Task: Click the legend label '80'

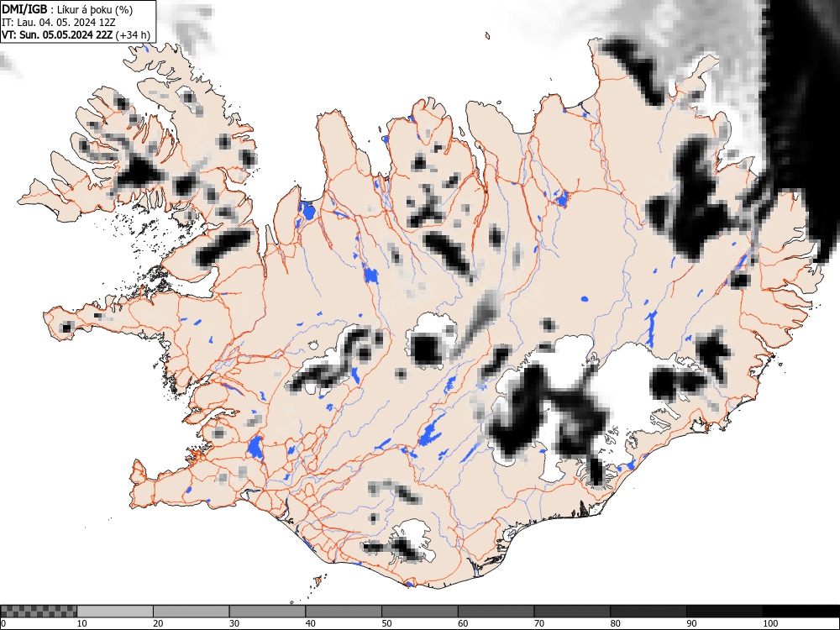Action: coord(615,623)
